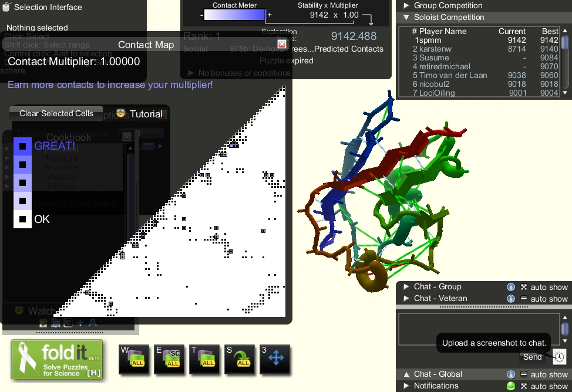572x392 pixels.
Task: Toggle auto show for Chat - Group
Action: point(524,287)
